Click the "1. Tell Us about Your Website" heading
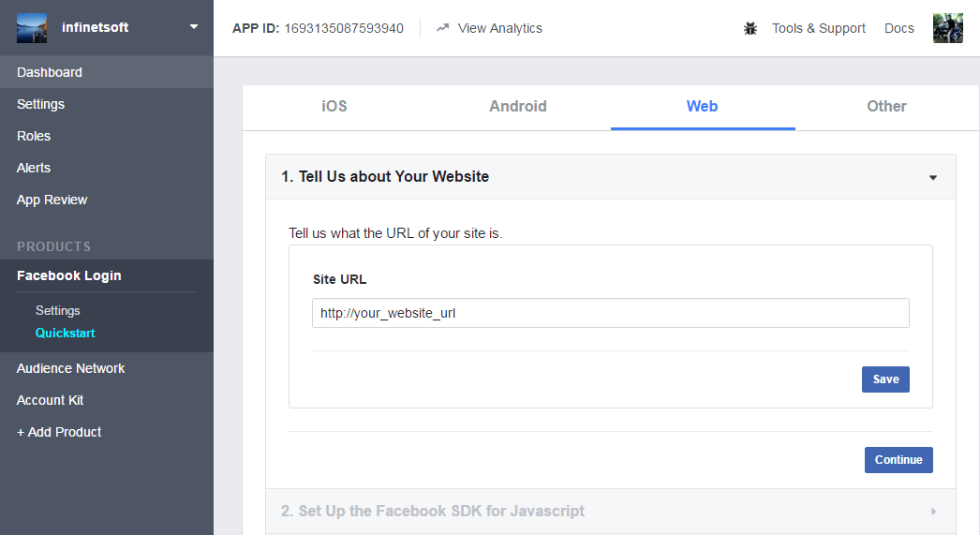The width and height of the screenshot is (980, 535). (x=385, y=177)
